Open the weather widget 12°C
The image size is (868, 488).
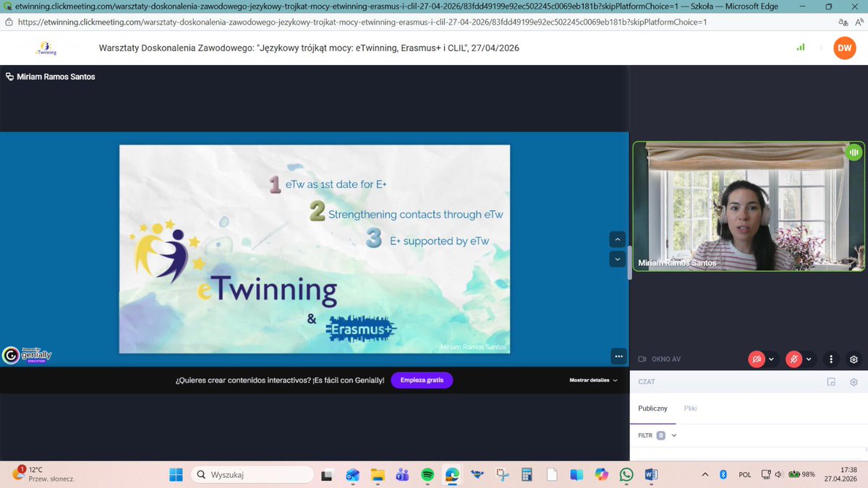point(43,474)
